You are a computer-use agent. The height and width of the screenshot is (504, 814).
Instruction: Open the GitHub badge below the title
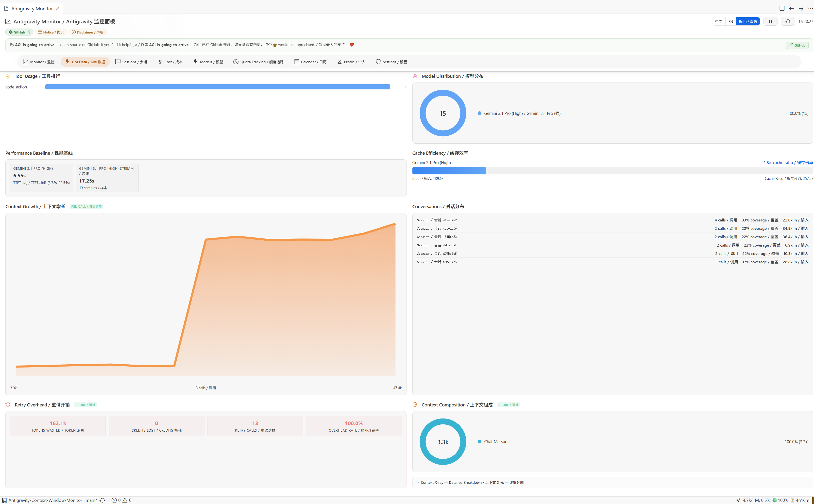coord(19,32)
